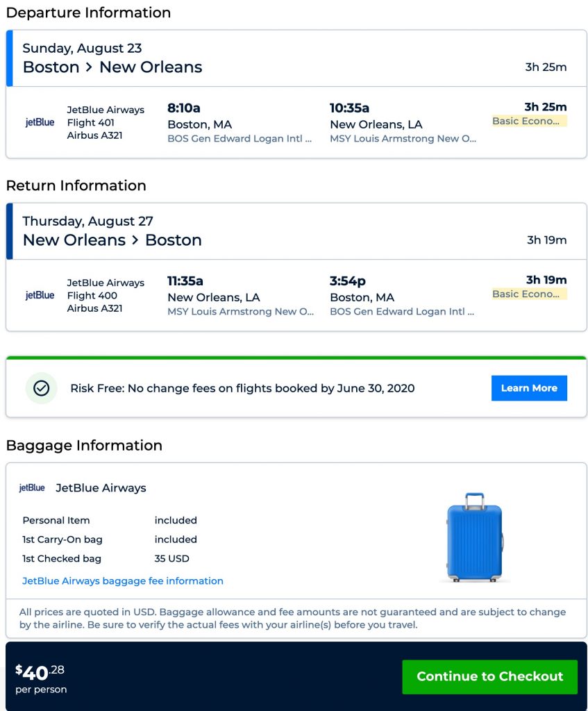Click the 11:35a New Orleans departure time
Image resolution: width=588 pixels, height=711 pixels.
pos(185,281)
